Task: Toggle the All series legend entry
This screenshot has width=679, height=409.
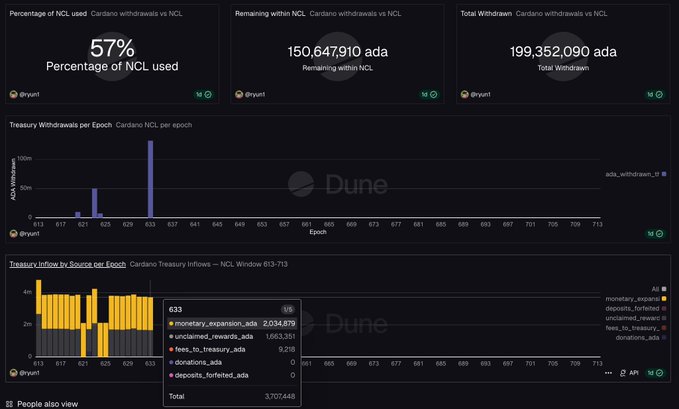Action: (x=659, y=289)
